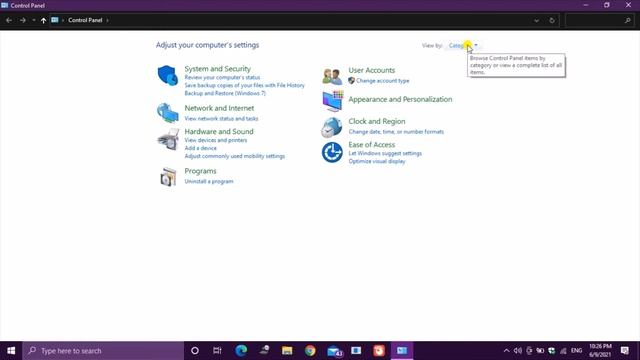Image resolution: width=640 pixels, height=360 pixels.
Task: Launch Google Chrome from taskbar
Action: click(310, 351)
